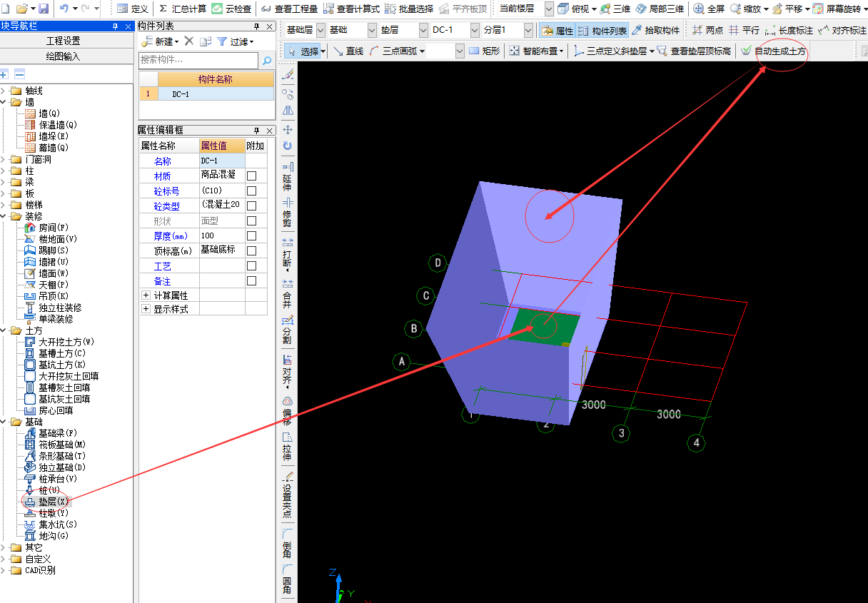
Task: Check the 顶标高(m) additional checkbox
Action: [251, 250]
